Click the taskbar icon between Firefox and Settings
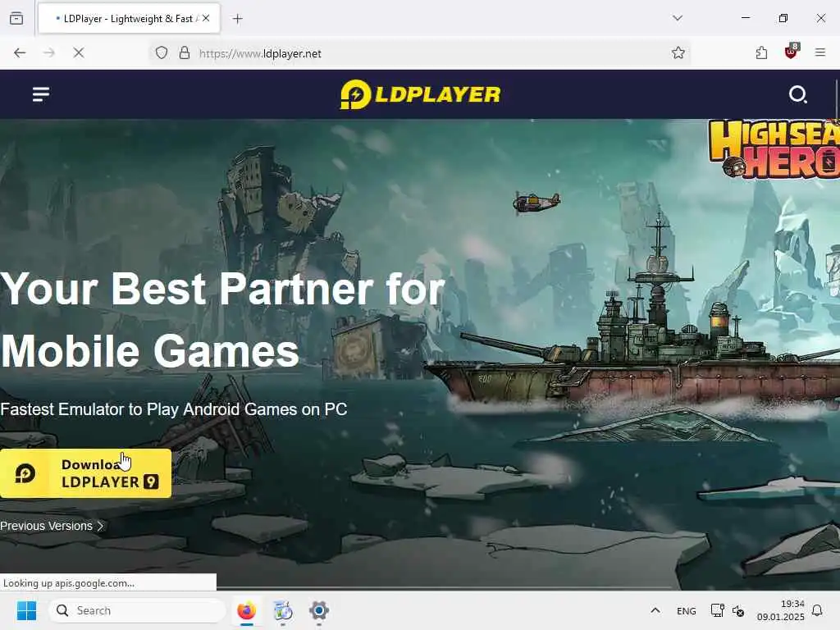Viewport: 840px width, 630px height. (x=282, y=610)
